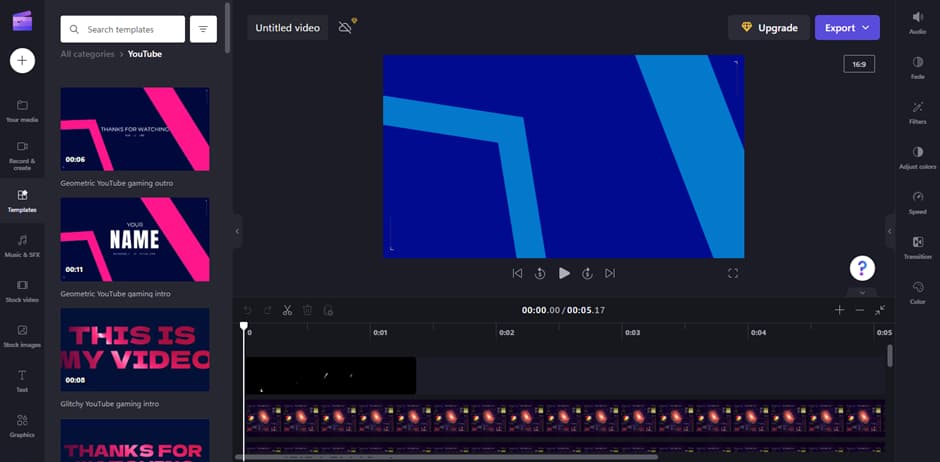Open the help question mark button
This screenshot has width=940, height=462.
click(862, 268)
